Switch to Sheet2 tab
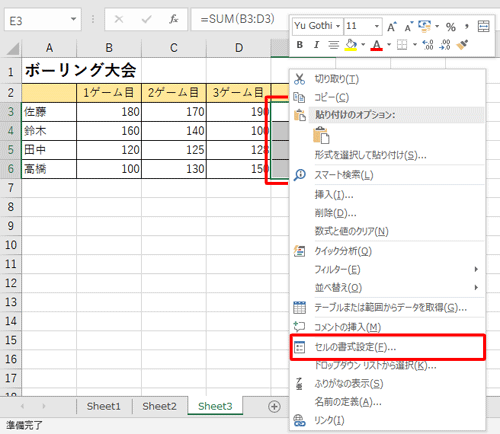Image resolution: width=500 pixels, height=434 pixels. click(x=159, y=406)
